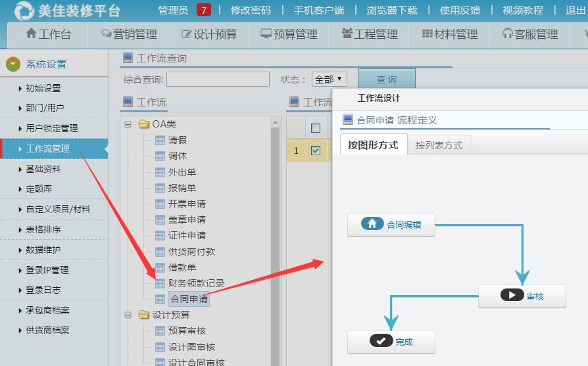Collapse the 设计预算 tree node
Screen dimensions: 588x366
click(128, 315)
